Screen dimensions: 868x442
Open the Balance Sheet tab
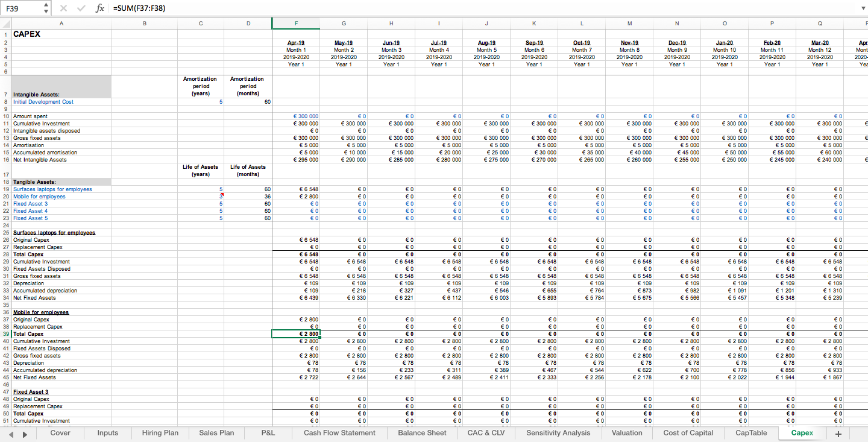point(421,433)
